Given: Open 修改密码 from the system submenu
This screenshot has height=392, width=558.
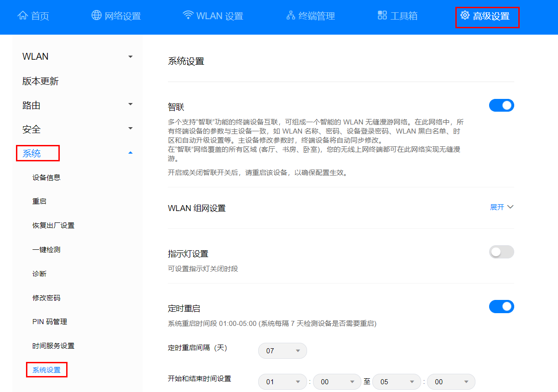Looking at the screenshot, I should 47,298.
